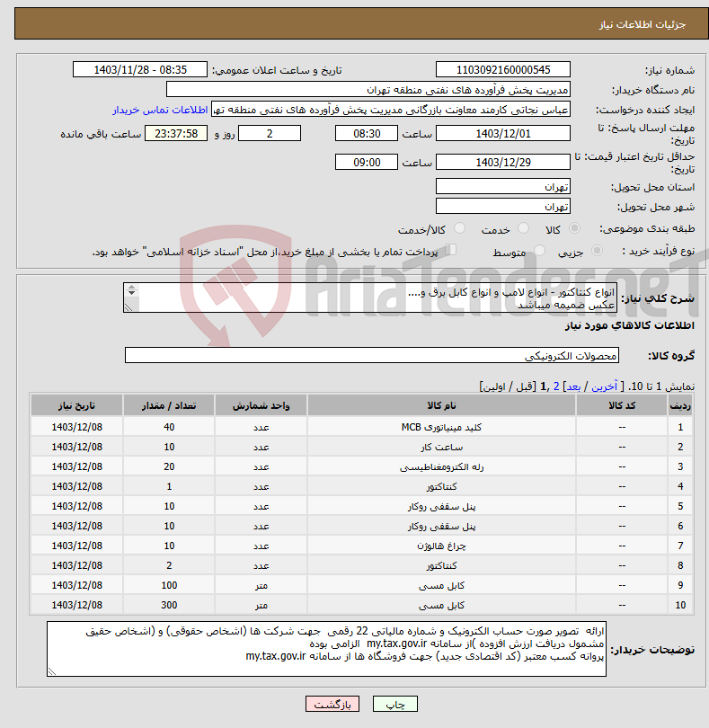Click the توضیحات خریدار text area
The height and width of the screenshot is (728, 709).
pos(326,649)
